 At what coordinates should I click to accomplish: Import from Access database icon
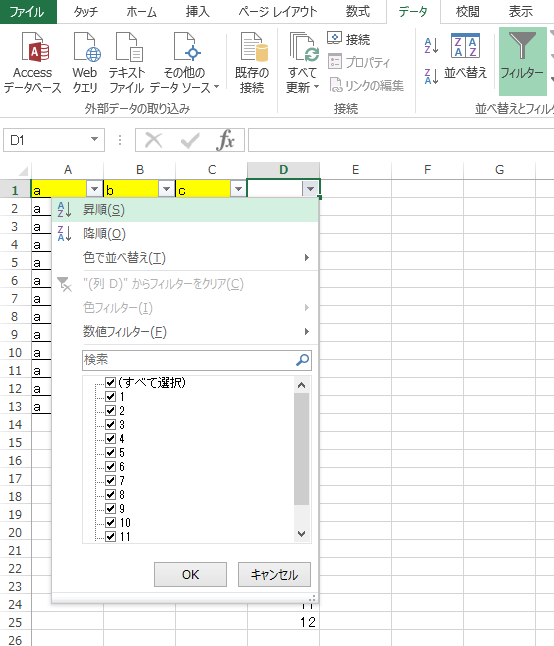33,63
